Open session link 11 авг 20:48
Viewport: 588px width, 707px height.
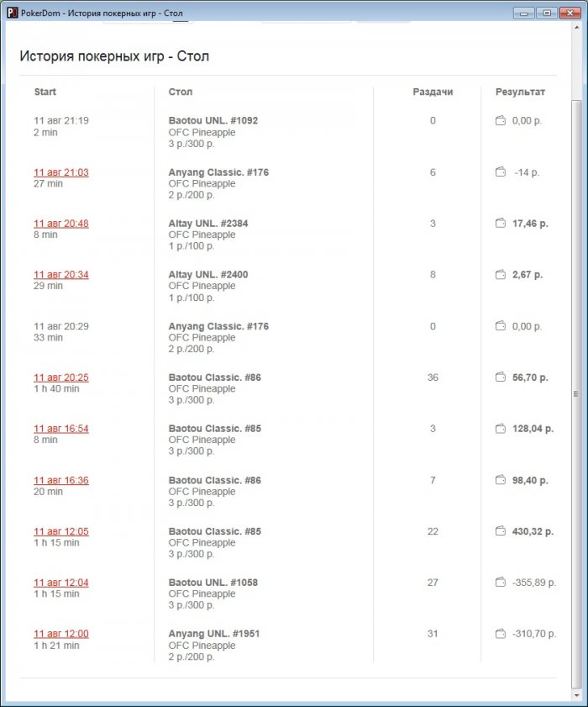pos(60,224)
